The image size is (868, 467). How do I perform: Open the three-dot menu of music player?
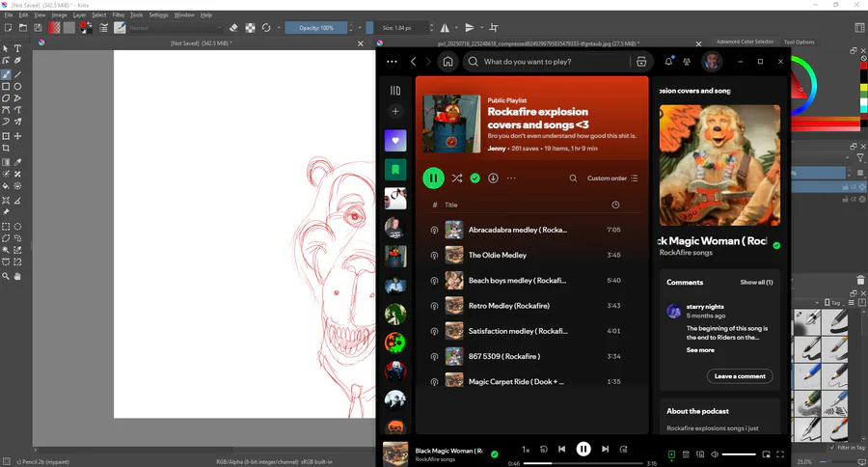[392, 62]
